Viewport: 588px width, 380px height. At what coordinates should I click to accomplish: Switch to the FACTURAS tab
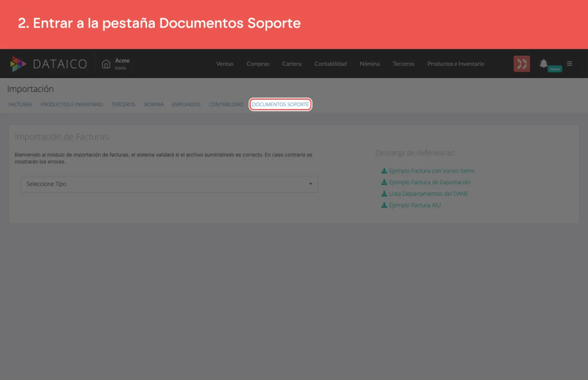click(20, 105)
